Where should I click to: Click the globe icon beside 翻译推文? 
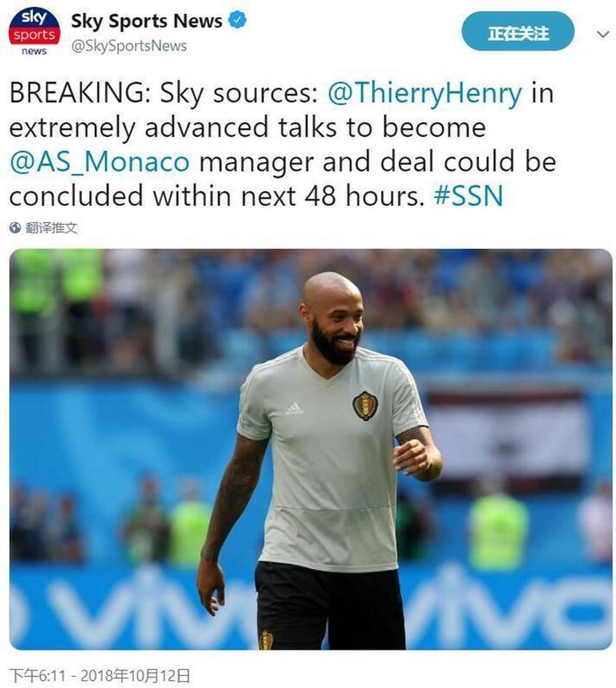(15, 228)
